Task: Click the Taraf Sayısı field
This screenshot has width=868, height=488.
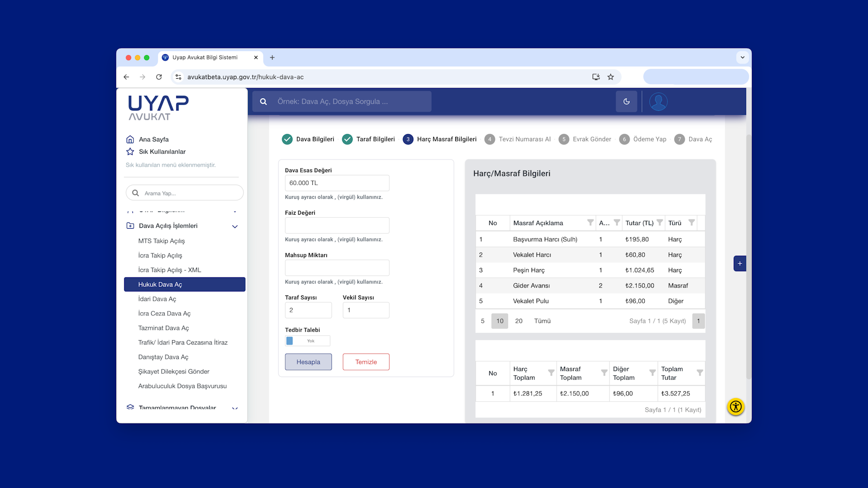Action: pyautogui.click(x=308, y=310)
